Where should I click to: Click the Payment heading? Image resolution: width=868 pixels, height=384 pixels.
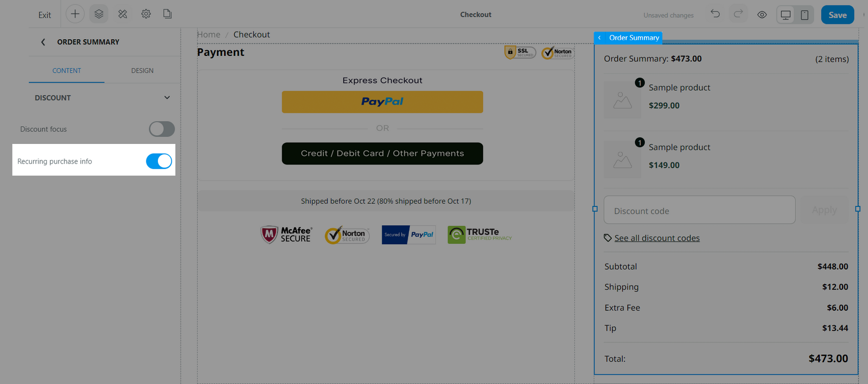click(221, 52)
